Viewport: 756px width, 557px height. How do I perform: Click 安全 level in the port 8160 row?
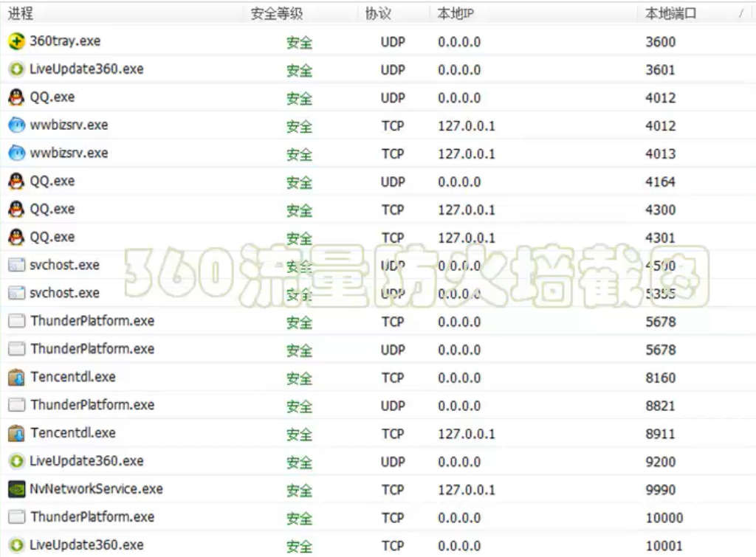(300, 378)
